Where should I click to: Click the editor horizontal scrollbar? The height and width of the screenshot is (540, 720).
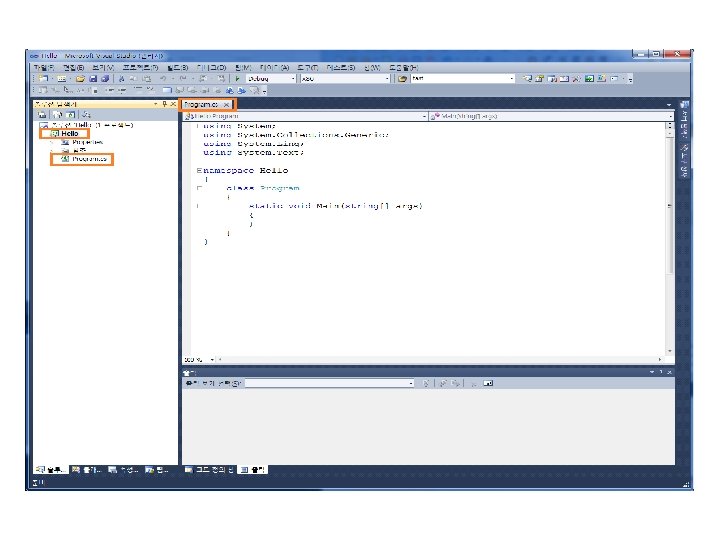(439, 360)
